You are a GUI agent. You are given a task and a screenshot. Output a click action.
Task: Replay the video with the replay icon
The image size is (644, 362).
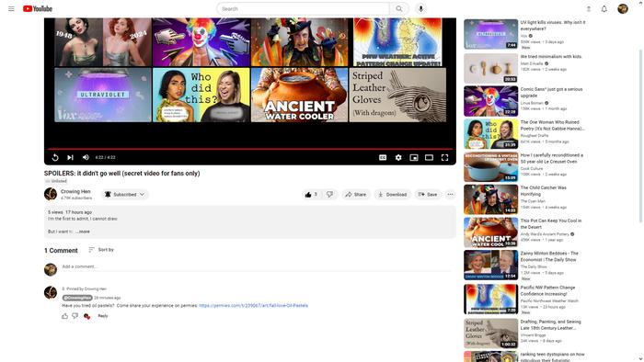point(55,157)
